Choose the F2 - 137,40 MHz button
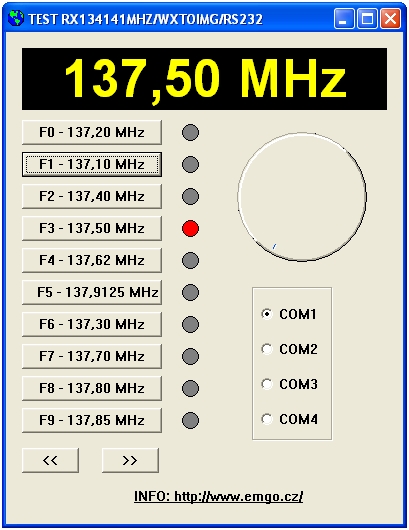The image size is (409, 530). 92,196
